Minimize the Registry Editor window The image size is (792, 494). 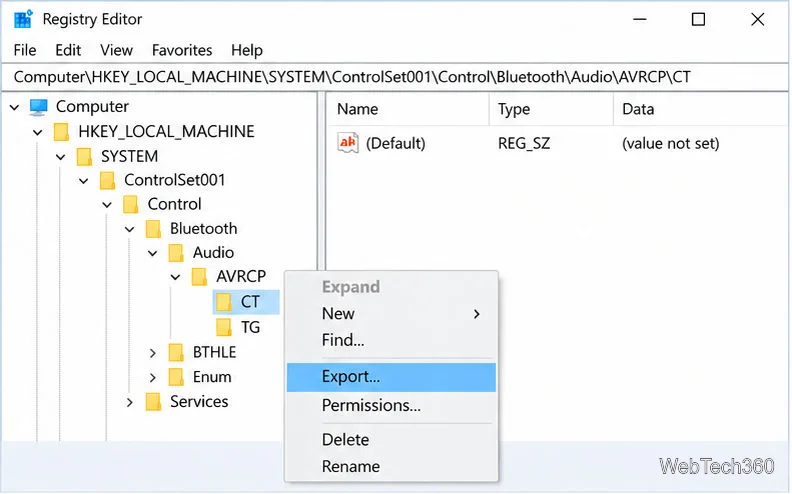(640, 20)
